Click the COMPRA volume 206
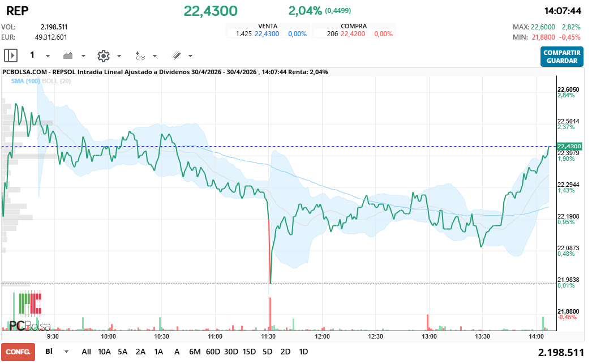The image size is (592, 364). tap(332, 34)
